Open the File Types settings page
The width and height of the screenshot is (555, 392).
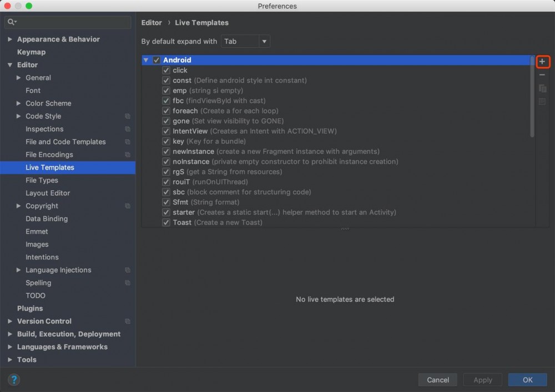coord(42,180)
